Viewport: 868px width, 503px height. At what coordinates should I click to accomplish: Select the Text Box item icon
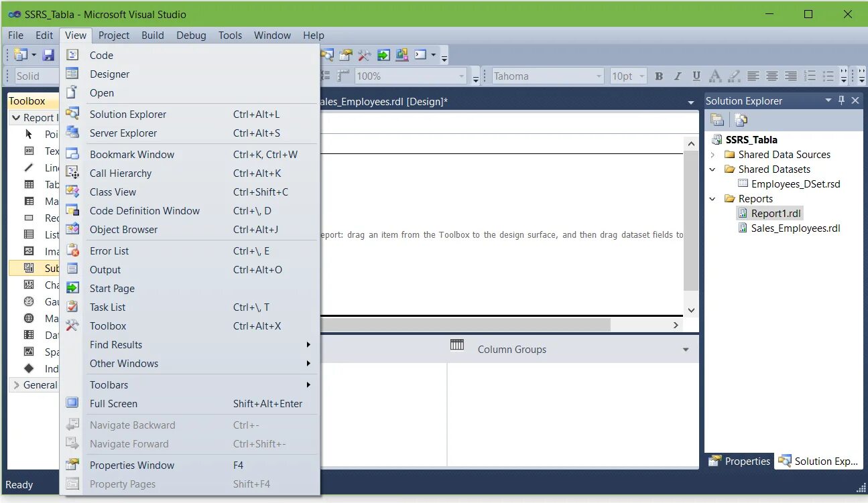click(x=29, y=151)
